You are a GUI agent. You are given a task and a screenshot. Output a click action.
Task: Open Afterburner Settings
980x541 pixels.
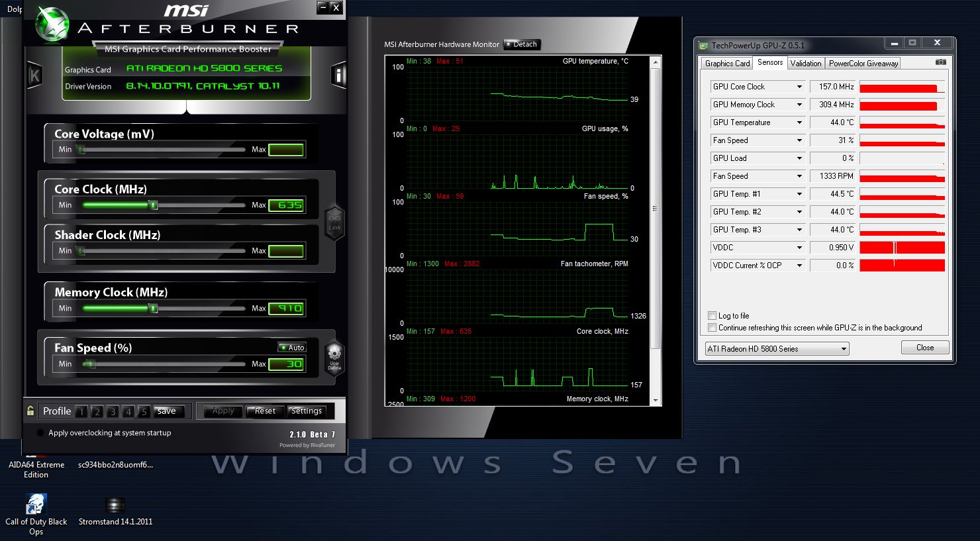point(307,411)
